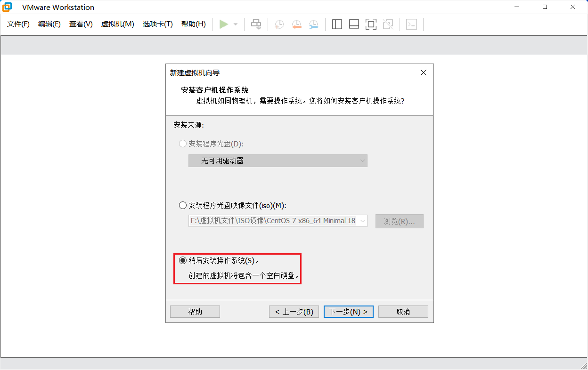588x370 pixels.
Task: Close the new virtual machine wizard dialog
Action: point(423,72)
